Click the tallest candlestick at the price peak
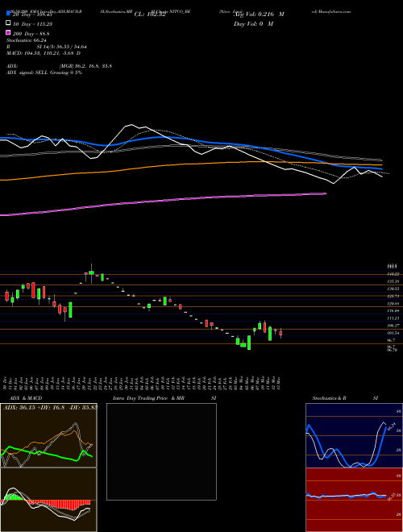Image resolution: width=403 pixels, height=532 pixels. pos(91,272)
